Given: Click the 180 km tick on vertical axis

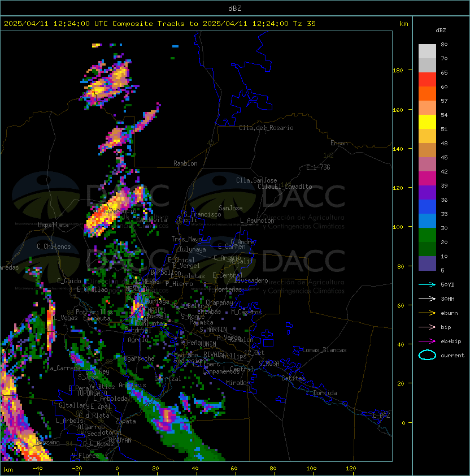Looking at the screenshot, I should coord(398,70).
